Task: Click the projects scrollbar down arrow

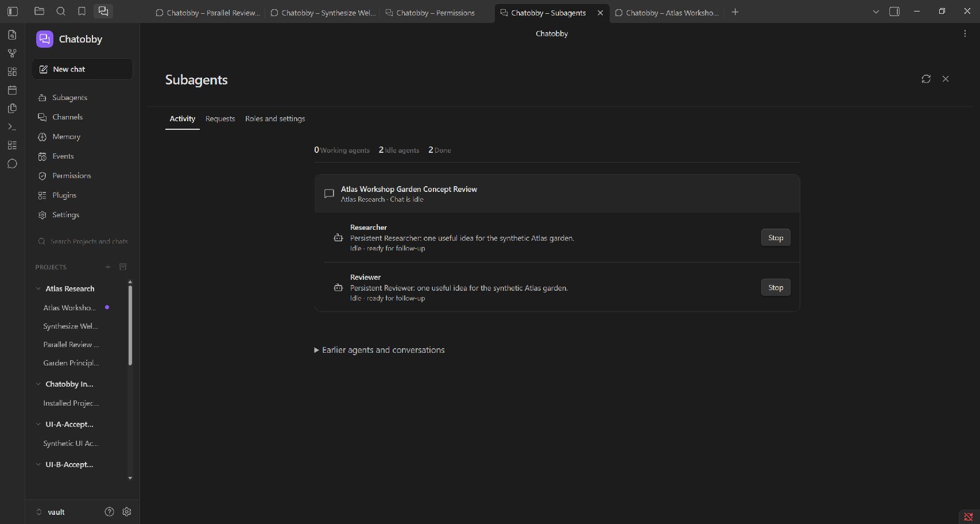Action: (x=130, y=478)
